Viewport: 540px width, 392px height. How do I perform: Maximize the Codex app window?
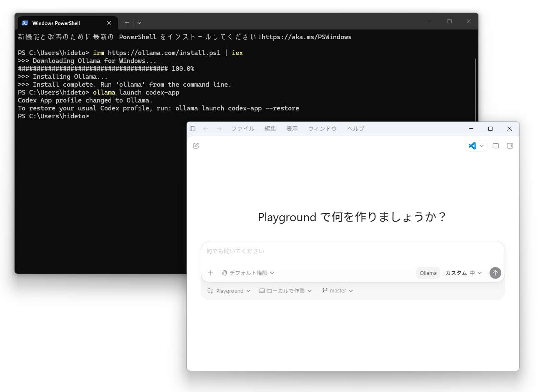[x=490, y=129]
